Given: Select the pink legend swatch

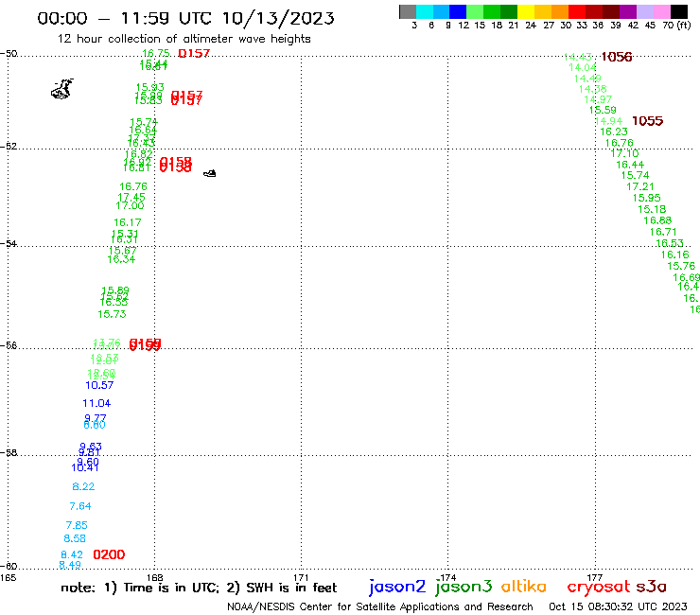Looking at the screenshot, I should [661, 11].
